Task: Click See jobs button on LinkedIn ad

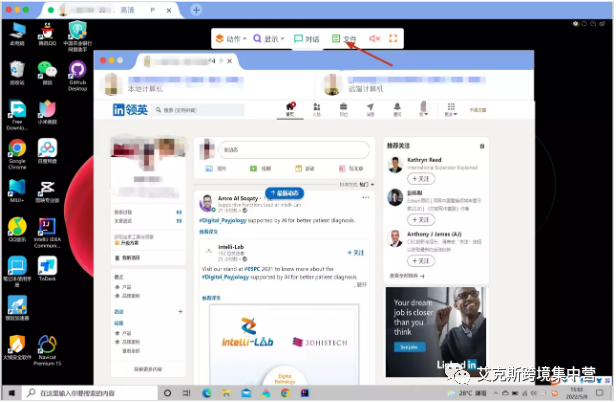Action: point(409,347)
